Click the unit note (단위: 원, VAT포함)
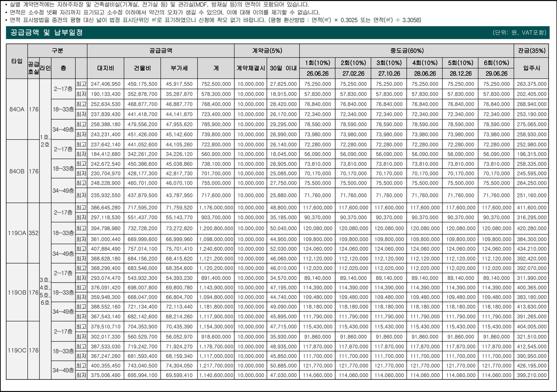 (x=519, y=33)
